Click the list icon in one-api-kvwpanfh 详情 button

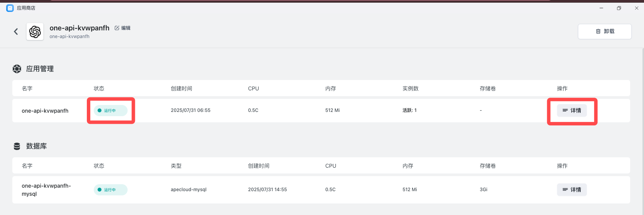[565, 110]
